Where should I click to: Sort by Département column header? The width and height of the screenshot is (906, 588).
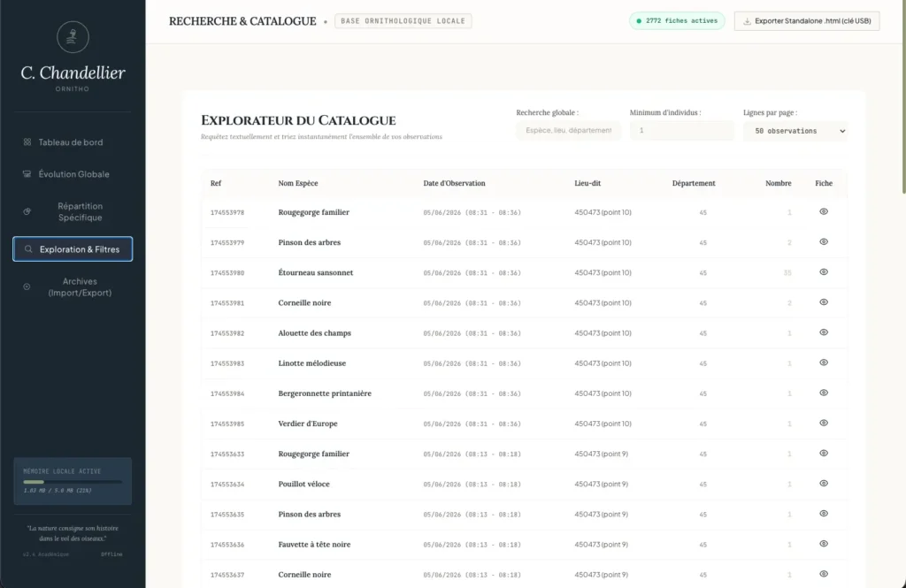tap(694, 183)
